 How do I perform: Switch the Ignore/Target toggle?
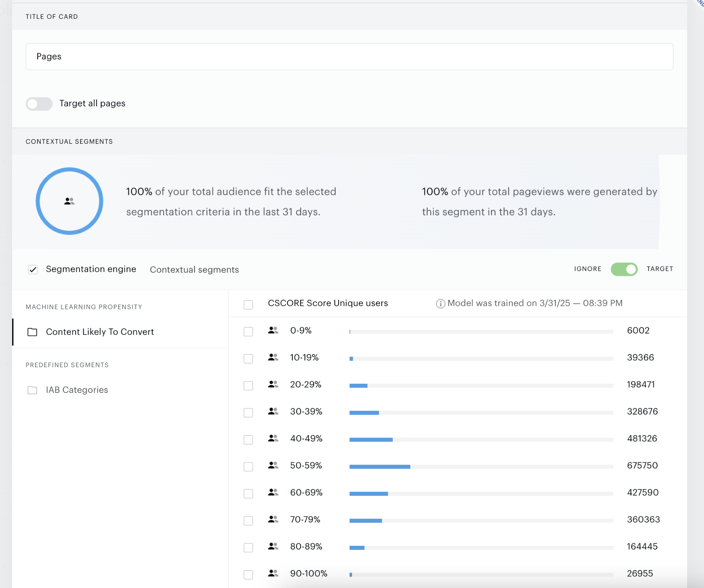coord(624,269)
